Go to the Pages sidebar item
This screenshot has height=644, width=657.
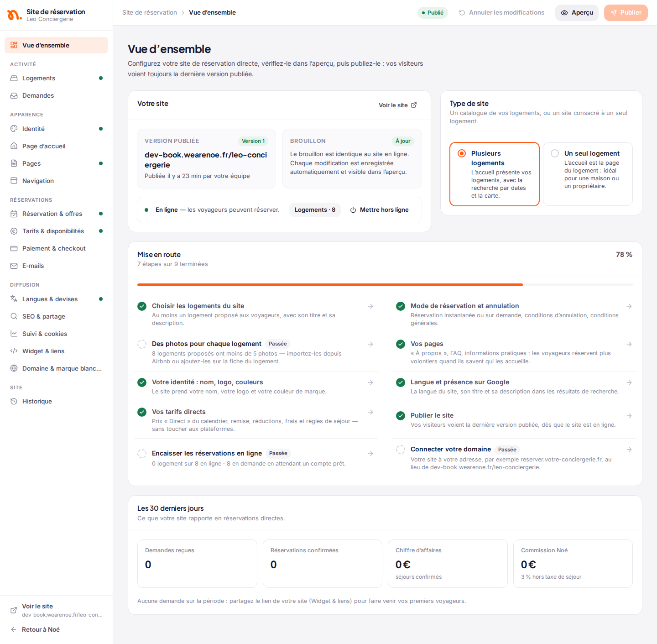(x=56, y=163)
